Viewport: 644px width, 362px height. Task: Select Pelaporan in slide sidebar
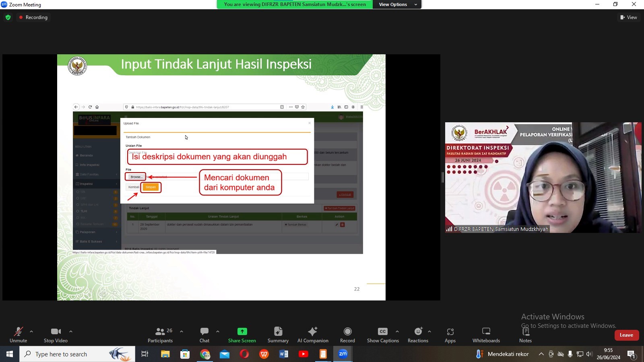click(x=97, y=232)
